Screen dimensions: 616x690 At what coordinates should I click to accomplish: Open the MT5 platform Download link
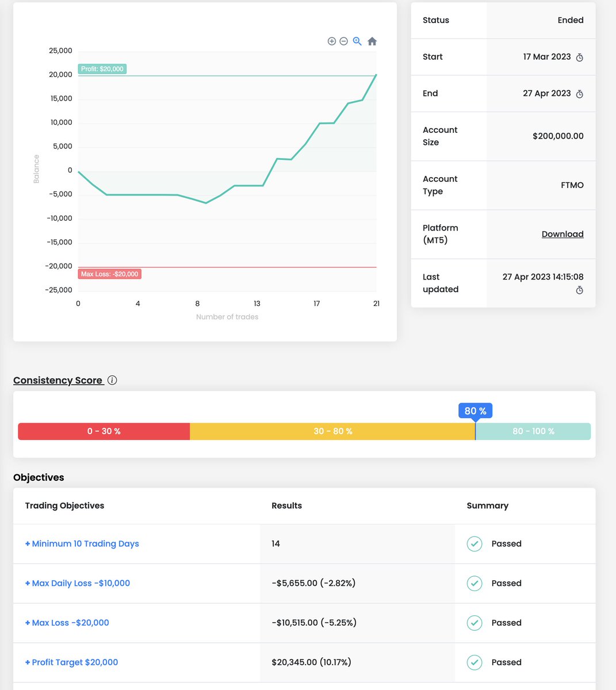562,234
